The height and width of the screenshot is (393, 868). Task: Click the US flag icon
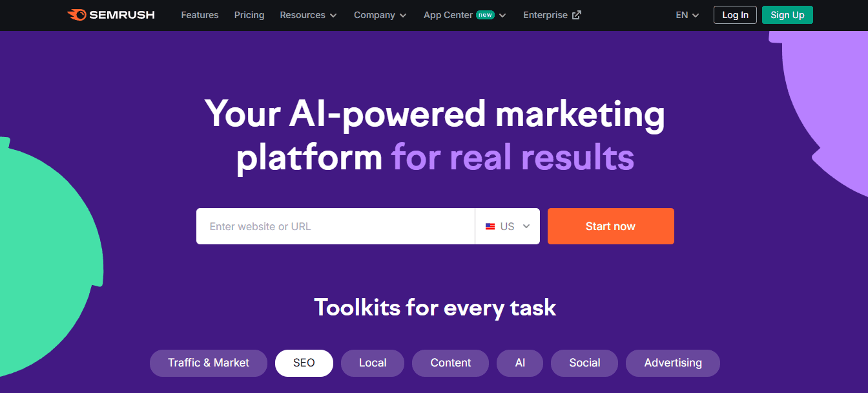pyautogui.click(x=490, y=226)
